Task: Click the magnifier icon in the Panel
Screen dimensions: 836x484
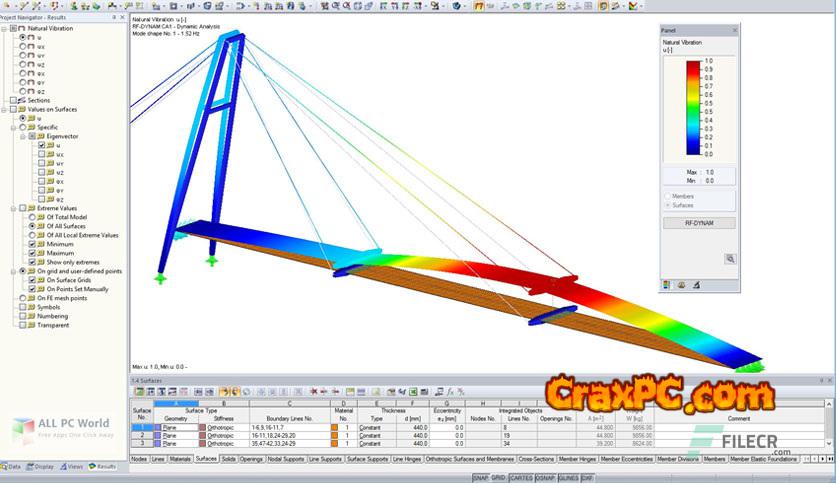Action: pyautogui.click(x=730, y=258)
